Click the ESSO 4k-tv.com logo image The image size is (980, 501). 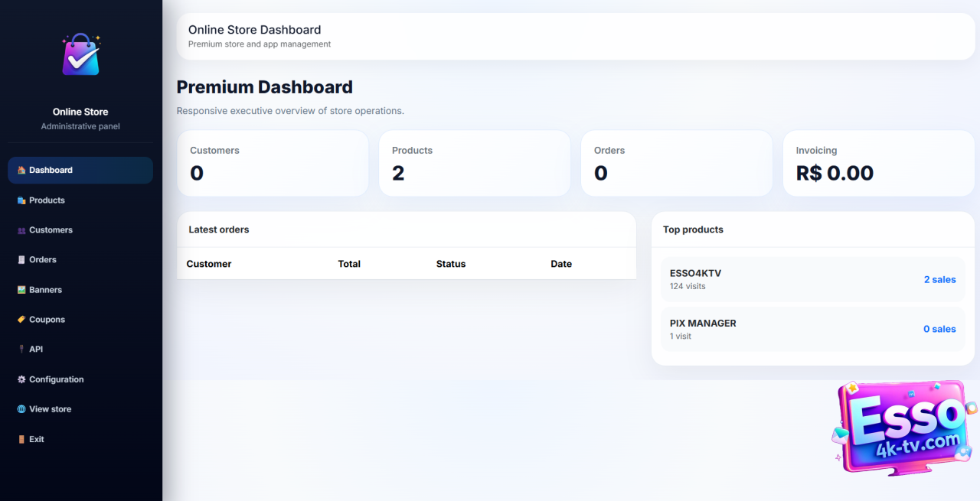(903, 428)
